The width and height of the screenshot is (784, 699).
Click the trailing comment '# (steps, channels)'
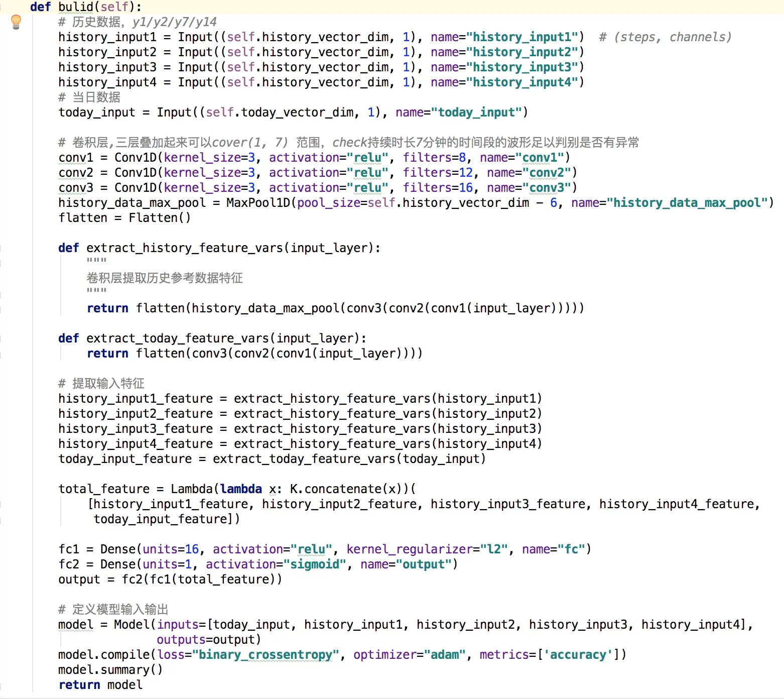click(x=665, y=37)
